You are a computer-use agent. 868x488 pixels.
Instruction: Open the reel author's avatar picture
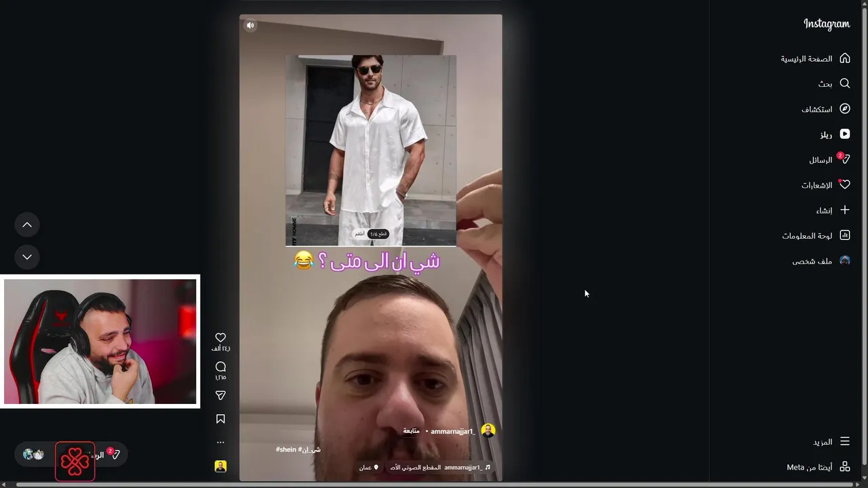pos(488,431)
